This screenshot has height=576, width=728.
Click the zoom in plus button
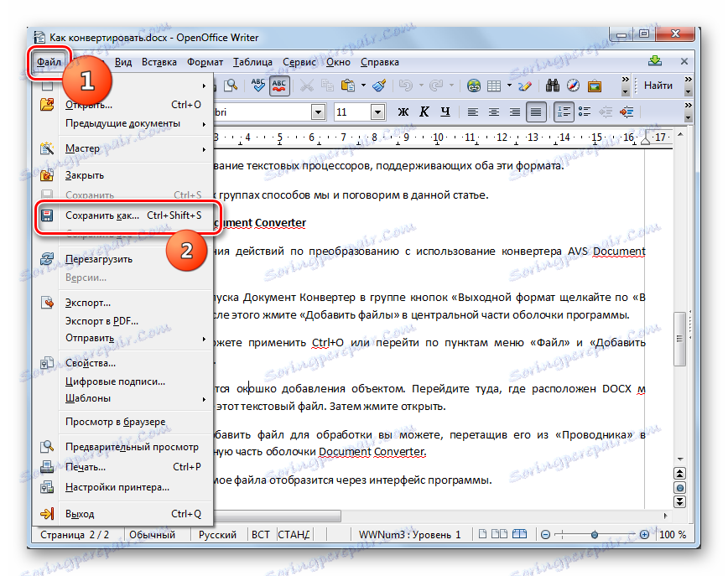click(644, 535)
